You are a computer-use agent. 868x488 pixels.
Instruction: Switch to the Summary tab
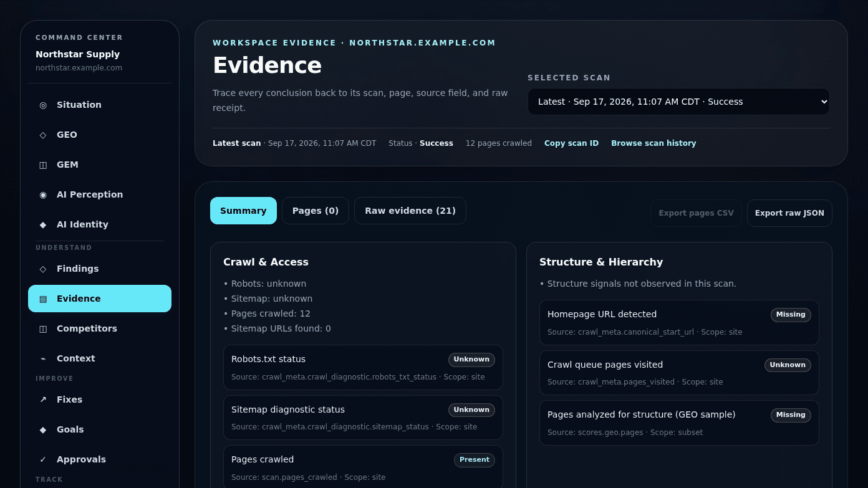pos(243,211)
